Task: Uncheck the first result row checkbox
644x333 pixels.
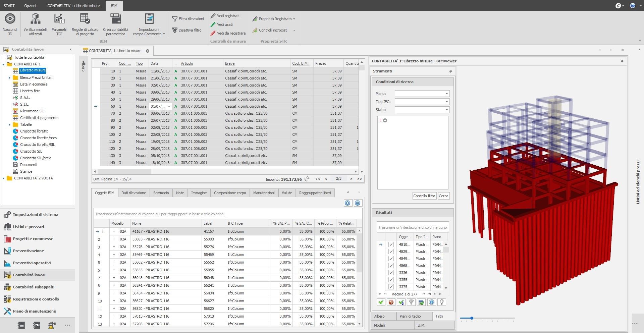Action: 391,244
